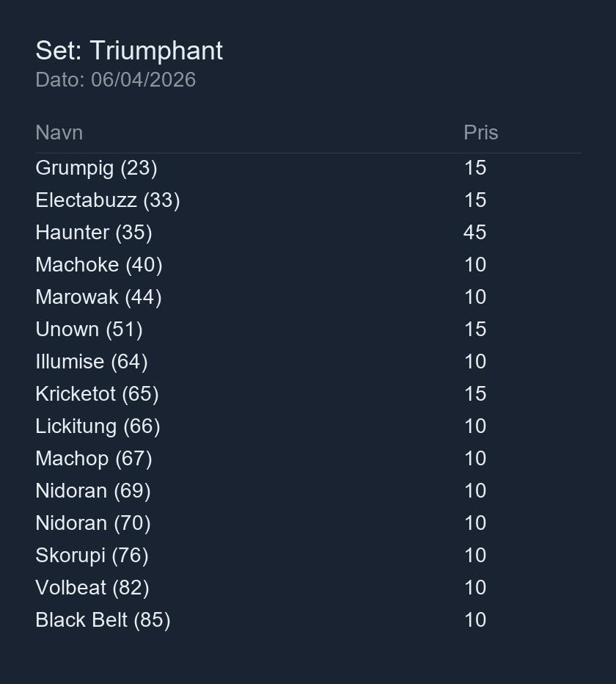Click the Pris column header

tap(480, 133)
